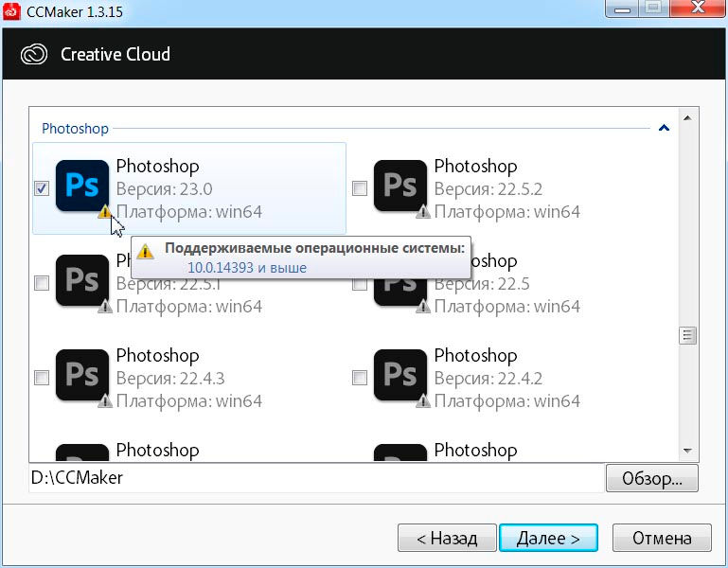
Task: Click the Обзор... browse button
Action: coord(652,478)
